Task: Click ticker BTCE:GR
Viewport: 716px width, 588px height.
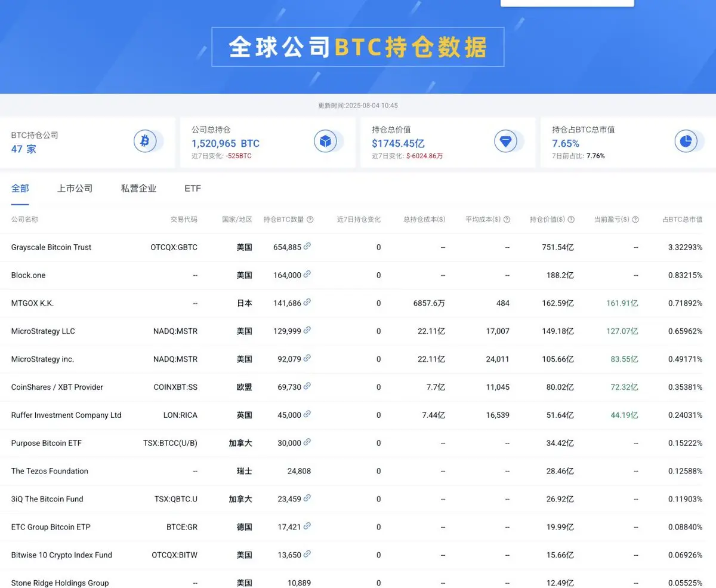Action: coord(182,527)
